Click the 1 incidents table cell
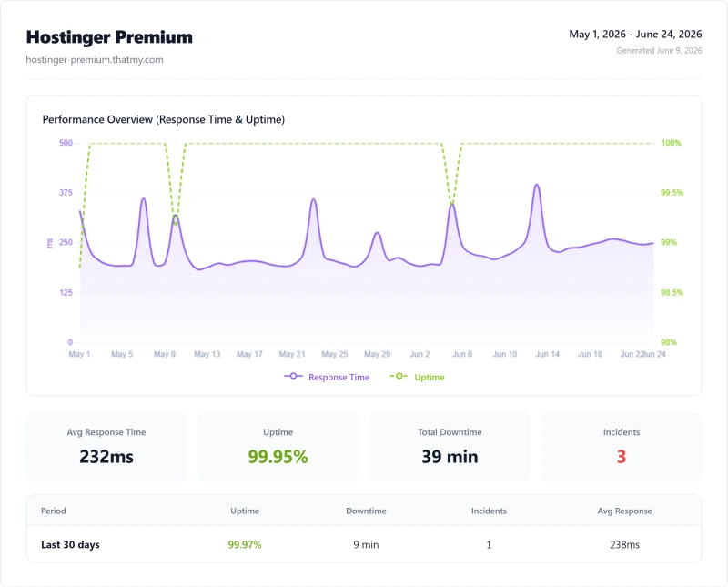The height and width of the screenshot is (587, 728). click(489, 544)
